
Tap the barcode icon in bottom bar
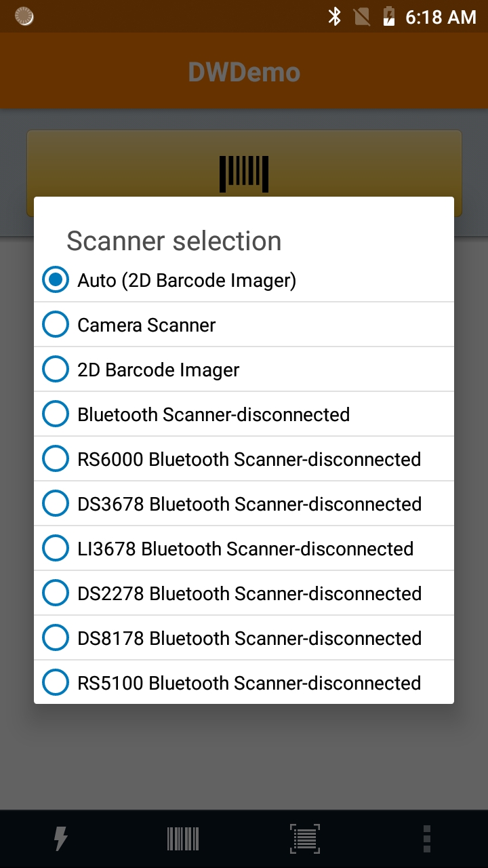183,839
